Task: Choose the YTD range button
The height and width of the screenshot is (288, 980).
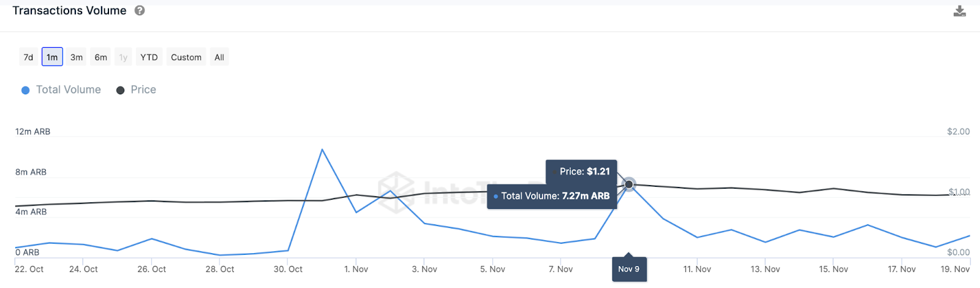Action: tap(149, 57)
